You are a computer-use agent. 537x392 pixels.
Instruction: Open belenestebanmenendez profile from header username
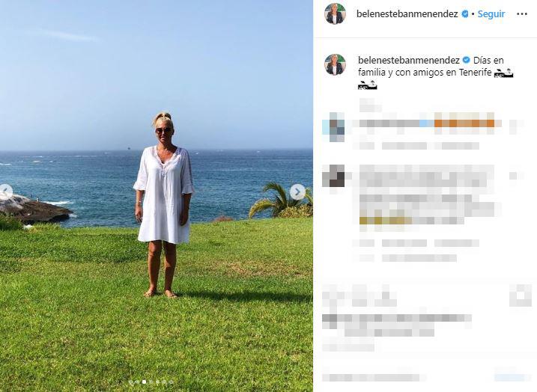point(407,13)
